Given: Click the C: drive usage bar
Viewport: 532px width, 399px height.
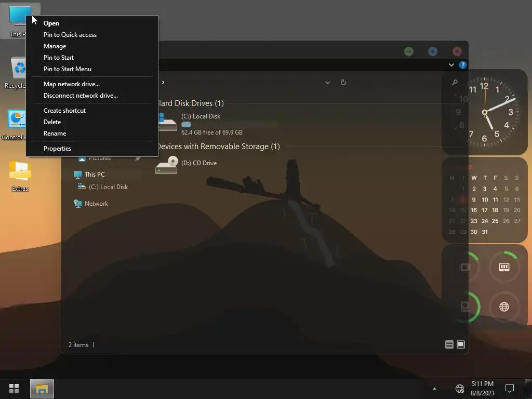Looking at the screenshot, I should tap(230, 125).
